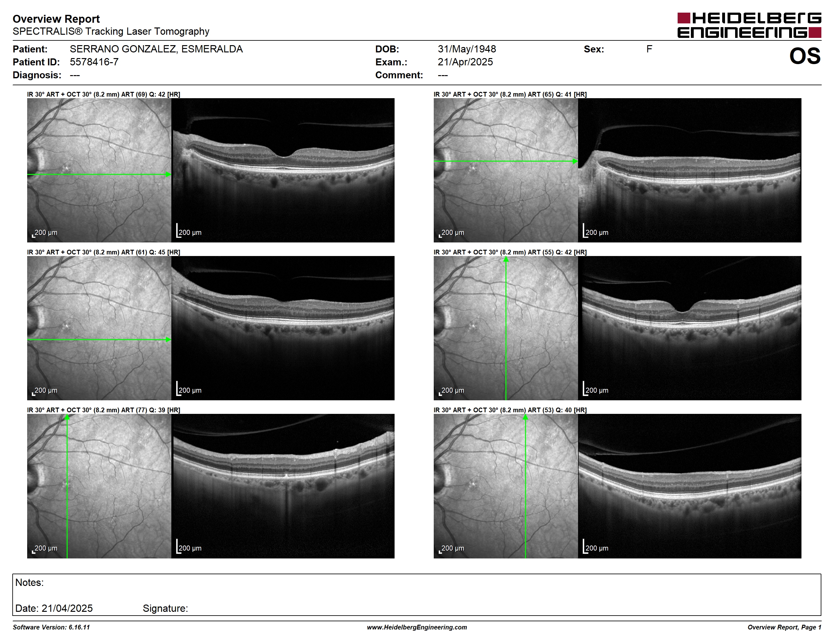Click the Date: 21/04/2025 entry
Viewport: 834px width, 644px height.
(54, 608)
